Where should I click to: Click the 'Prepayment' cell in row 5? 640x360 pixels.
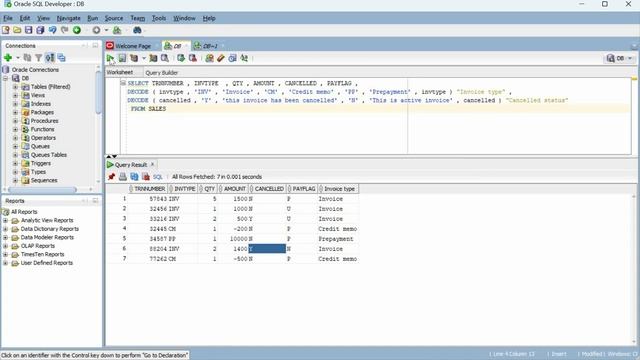tap(338, 239)
